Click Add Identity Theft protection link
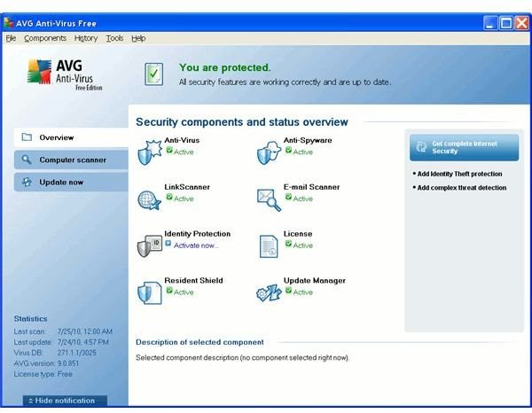Viewport: 532px width, 413px height. (x=459, y=174)
